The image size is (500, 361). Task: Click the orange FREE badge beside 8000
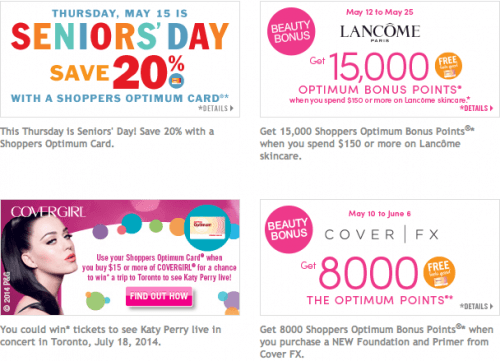coord(439,272)
